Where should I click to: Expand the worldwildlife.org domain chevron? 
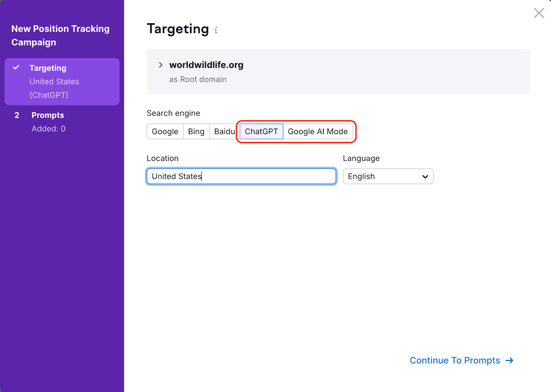[160, 65]
